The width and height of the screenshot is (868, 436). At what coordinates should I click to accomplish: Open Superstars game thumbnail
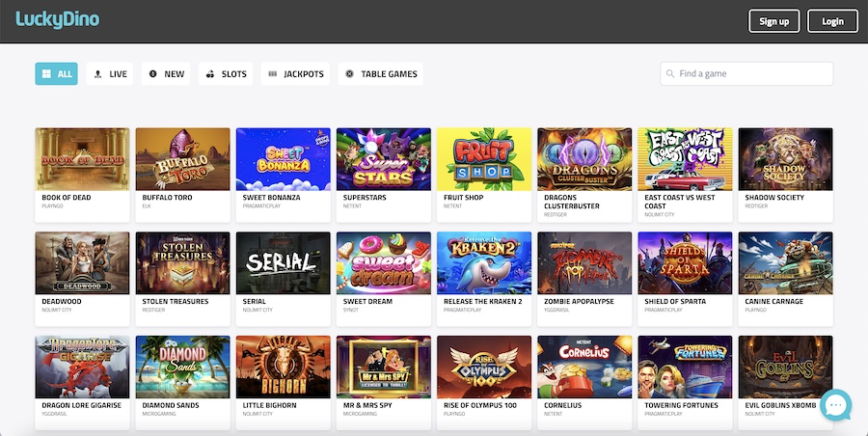pyautogui.click(x=384, y=159)
